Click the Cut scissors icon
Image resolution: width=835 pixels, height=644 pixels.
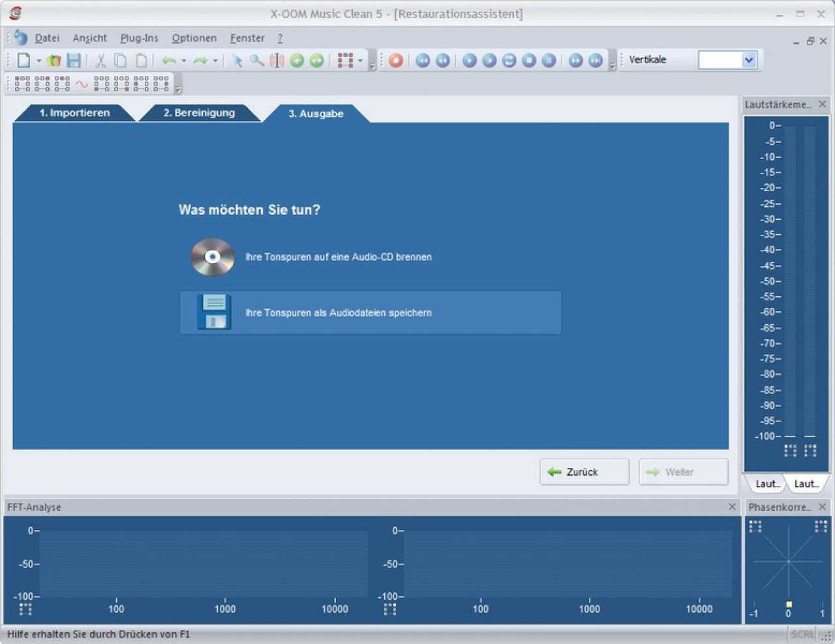coord(100,61)
